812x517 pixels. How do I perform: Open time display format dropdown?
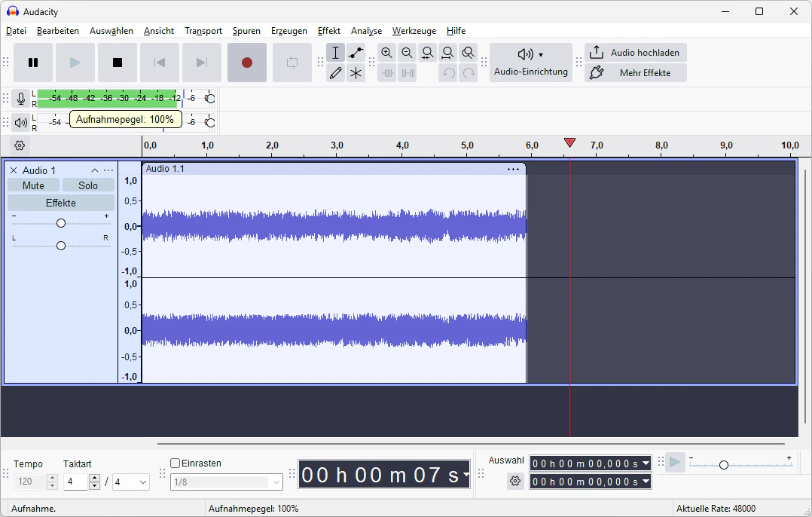pyautogui.click(x=466, y=475)
